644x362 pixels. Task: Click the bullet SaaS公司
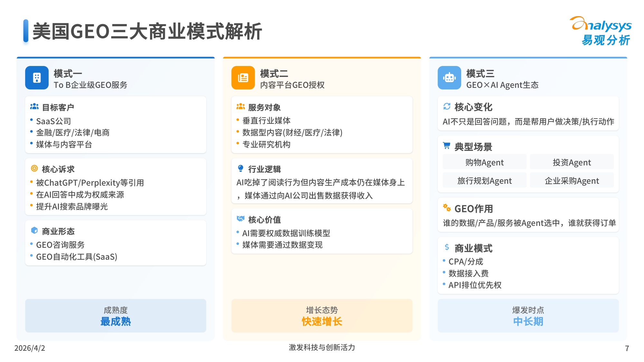tap(53, 121)
